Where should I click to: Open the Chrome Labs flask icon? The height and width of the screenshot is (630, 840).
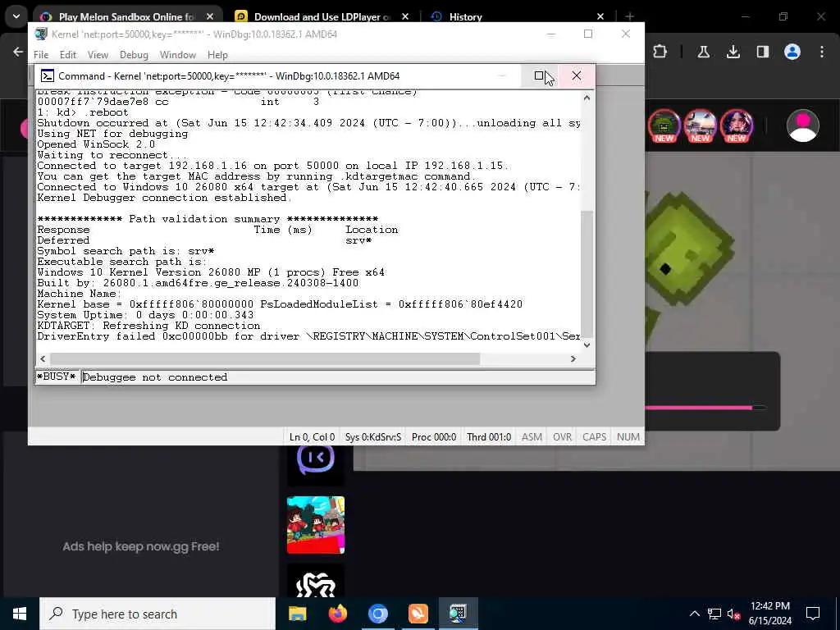[x=703, y=52]
